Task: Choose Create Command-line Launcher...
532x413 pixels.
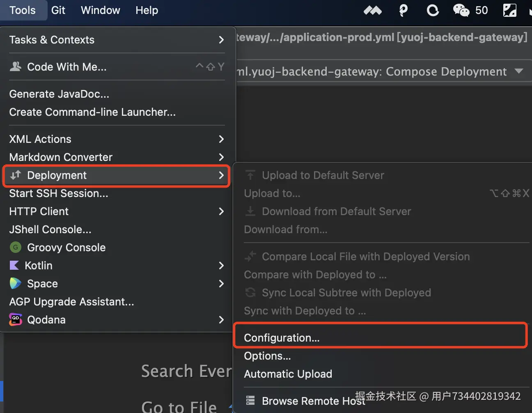Action: coord(117,112)
